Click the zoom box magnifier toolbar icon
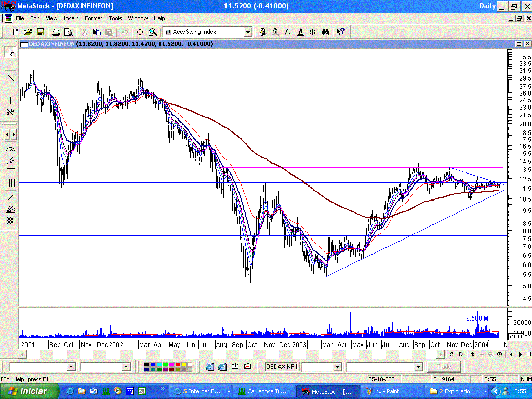532x399 pixels. (x=153, y=32)
